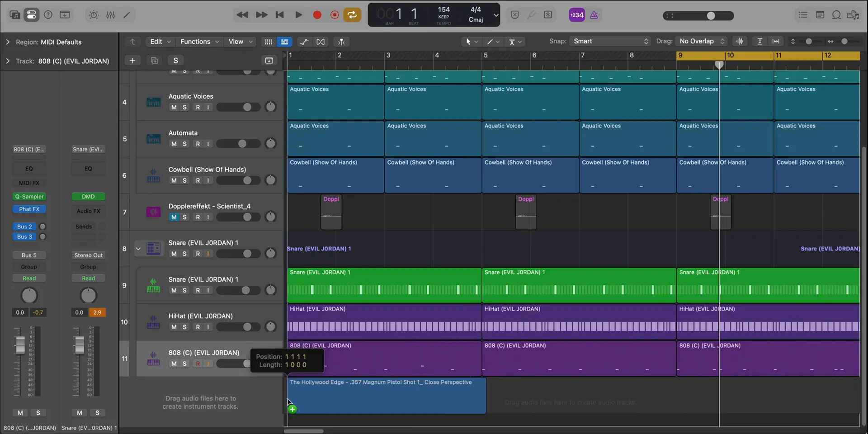Expand the Track: 808 (C) inspector section
Image resolution: width=868 pixels, height=434 pixels.
[7, 61]
